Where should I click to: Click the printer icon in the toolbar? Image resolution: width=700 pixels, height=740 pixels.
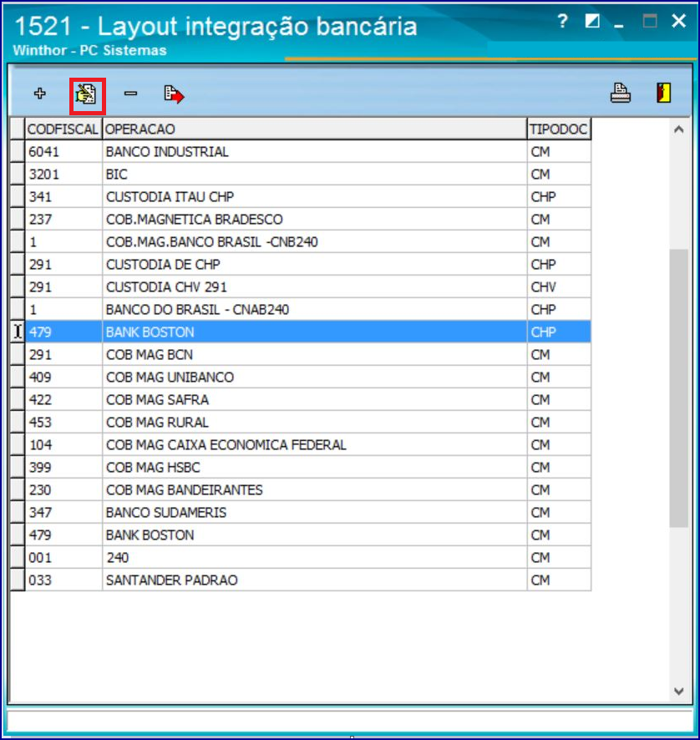point(621,93)
